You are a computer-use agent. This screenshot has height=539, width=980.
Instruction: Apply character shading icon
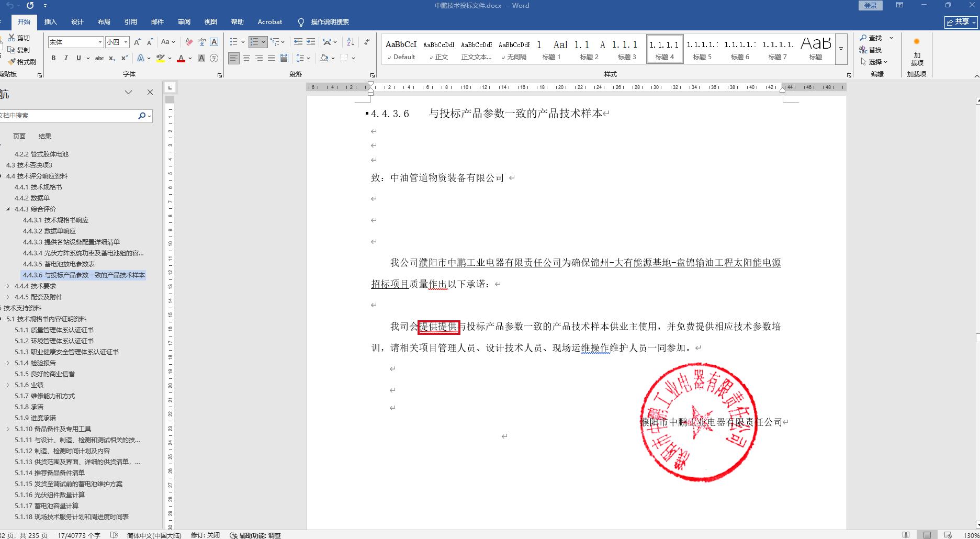(201, 58)
